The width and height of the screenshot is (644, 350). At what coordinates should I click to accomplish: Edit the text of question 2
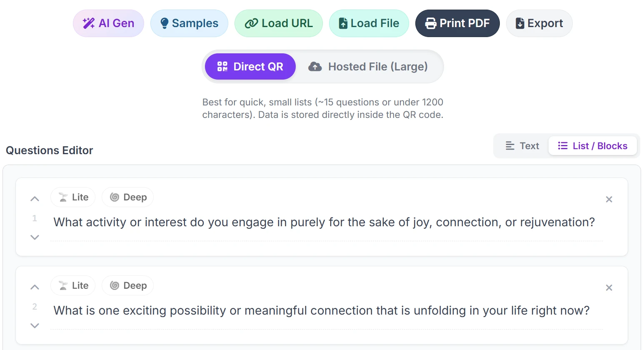tap(321, 310)
